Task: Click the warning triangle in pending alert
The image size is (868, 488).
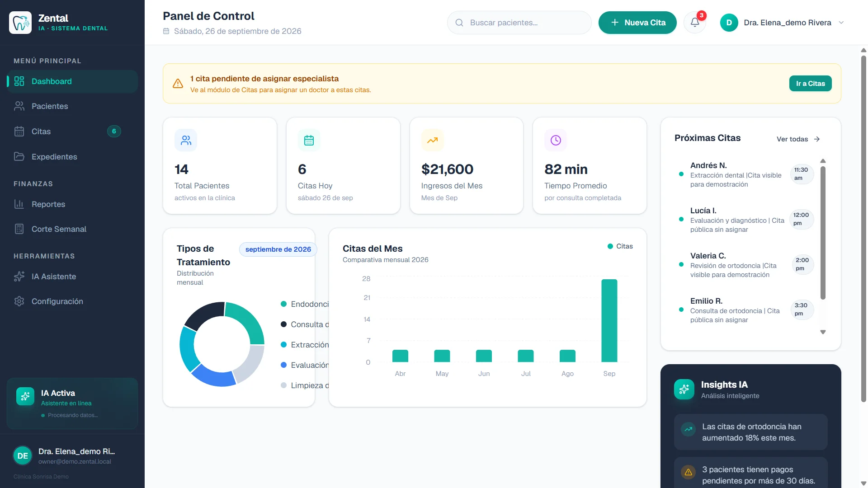Action: click(178, 84)
